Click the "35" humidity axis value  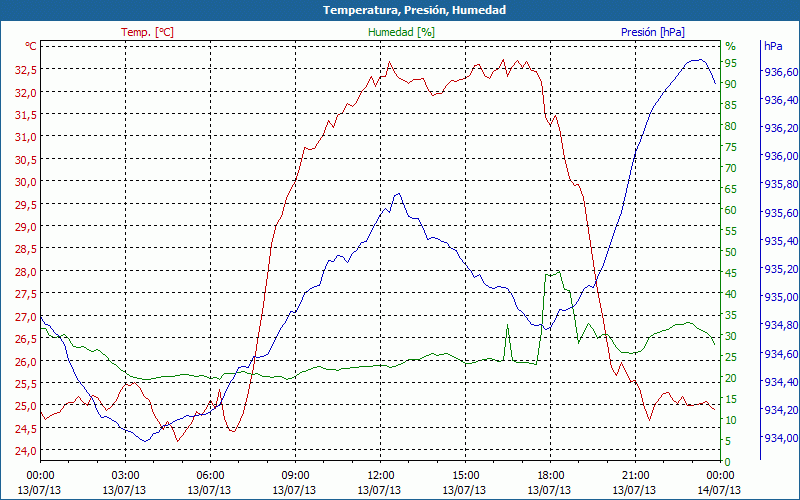click(x=731, y=315)
